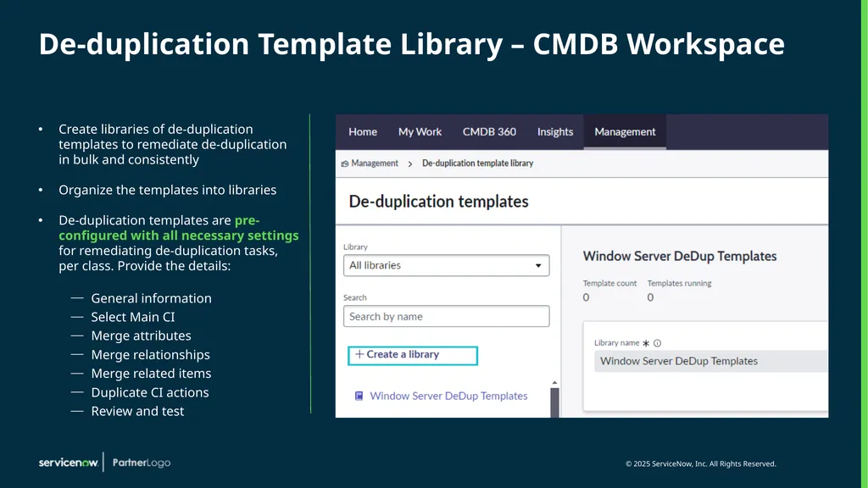The height and width of the screenshot is (488, 868).
Task: Click the book icon beside Window Server library
Action: tap(359, 396)
